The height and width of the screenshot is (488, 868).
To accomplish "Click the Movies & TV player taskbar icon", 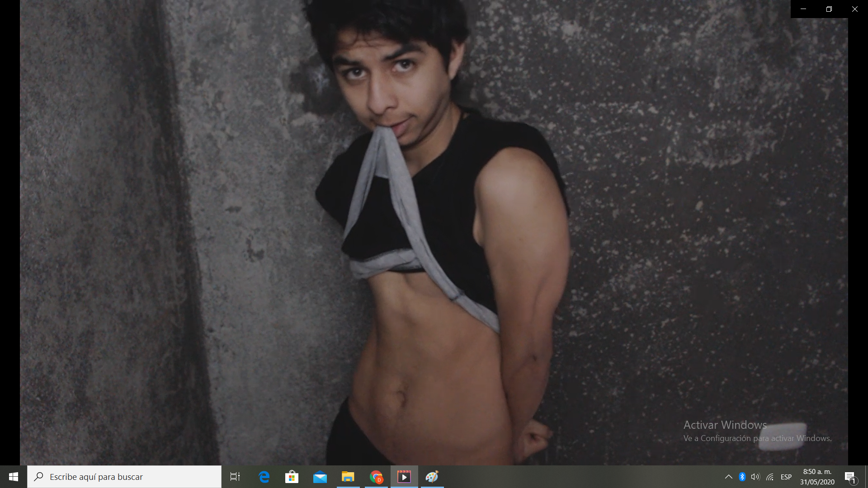I will tap(404, 477).
